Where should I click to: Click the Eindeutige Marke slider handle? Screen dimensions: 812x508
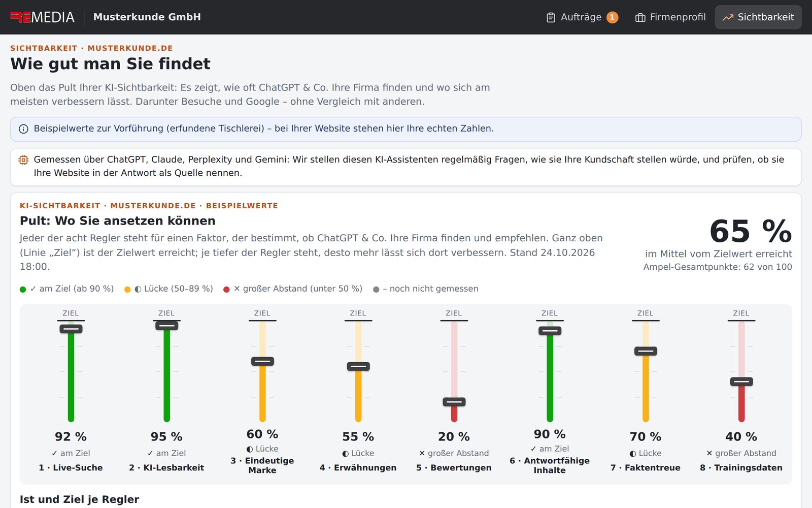(262, 361)
